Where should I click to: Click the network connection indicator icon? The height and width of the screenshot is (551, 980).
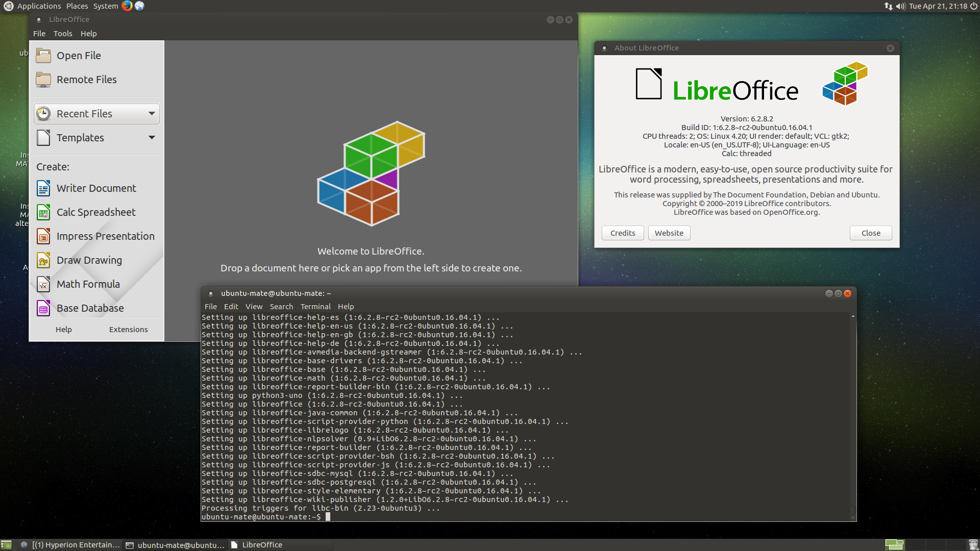pyautogui.click(x=889, y=6)
